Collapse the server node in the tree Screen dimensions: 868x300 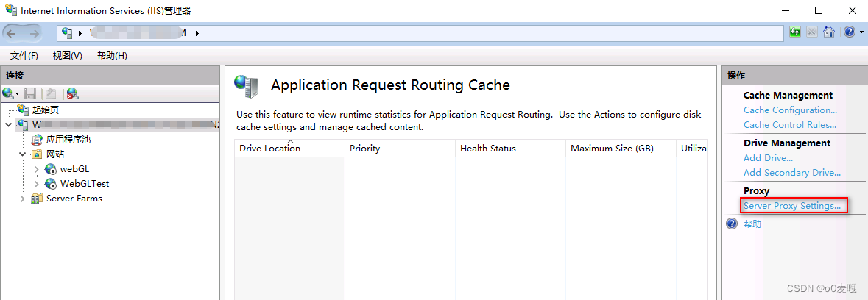point(8,125)
